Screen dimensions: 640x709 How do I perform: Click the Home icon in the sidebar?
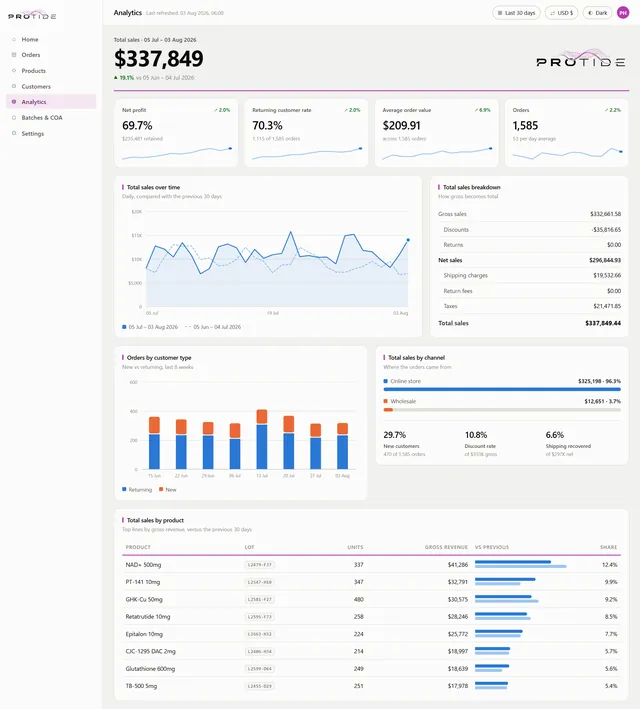tap(14, 39)
